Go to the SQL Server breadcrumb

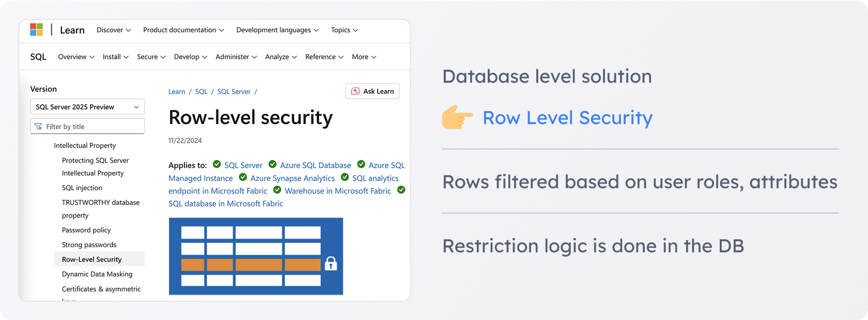(x=234, y=92)
